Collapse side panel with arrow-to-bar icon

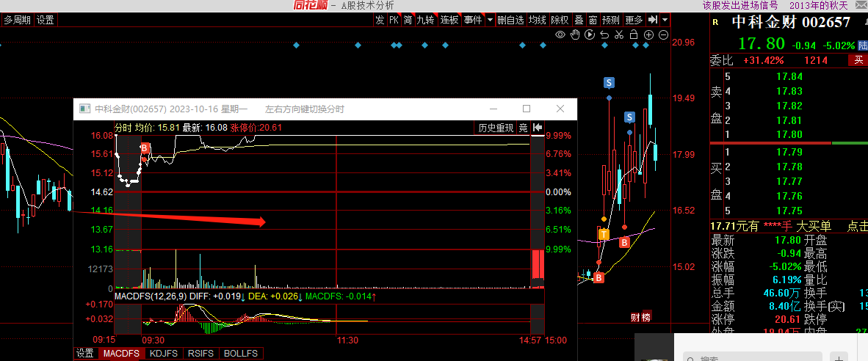(x=652, y=20)
